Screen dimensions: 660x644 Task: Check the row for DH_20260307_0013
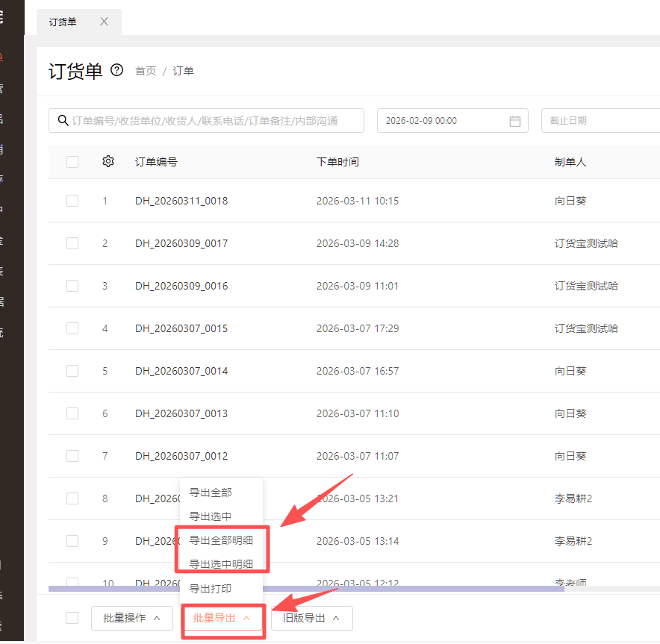pyautogui.click(x=72, y=413)
